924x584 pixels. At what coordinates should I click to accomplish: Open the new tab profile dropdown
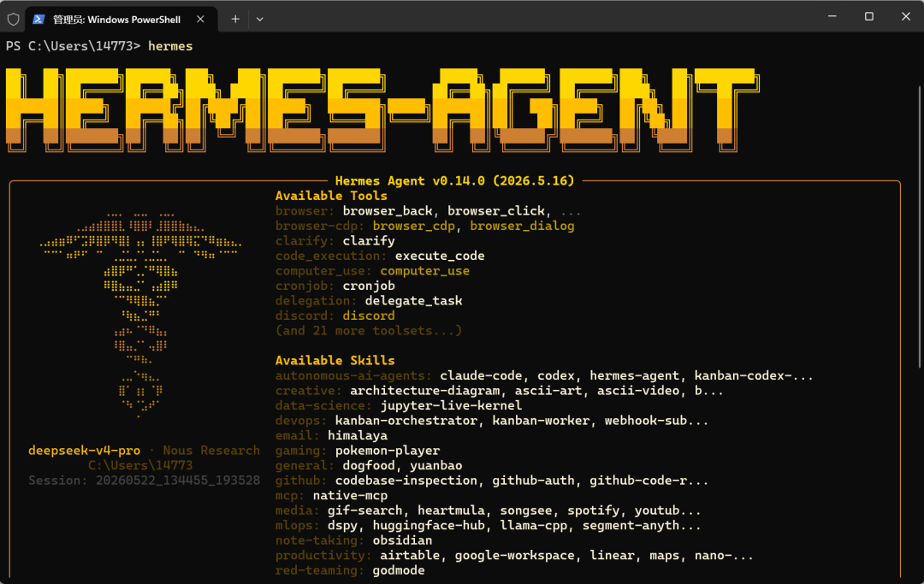click(x=260, y=20)
